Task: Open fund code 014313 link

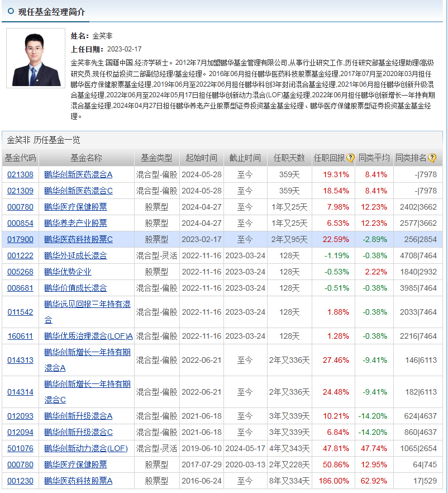Action: point(20,360)
